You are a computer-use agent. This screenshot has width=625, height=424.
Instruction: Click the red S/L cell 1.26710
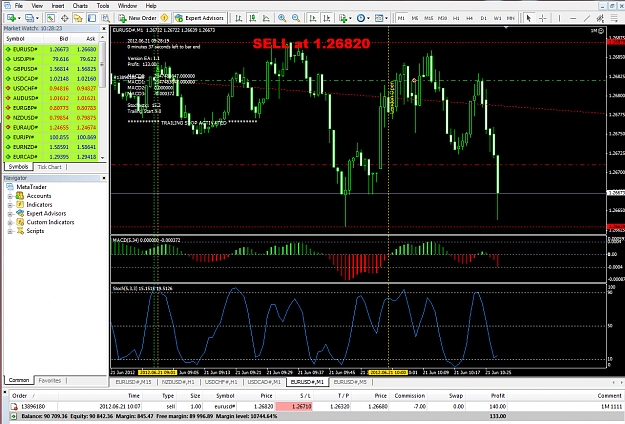294,406
